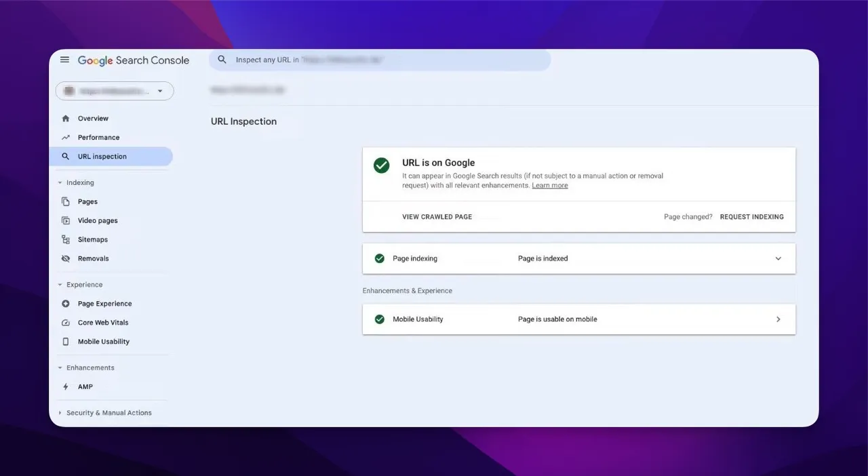Click the Page is indexed status text

[543, 258]
